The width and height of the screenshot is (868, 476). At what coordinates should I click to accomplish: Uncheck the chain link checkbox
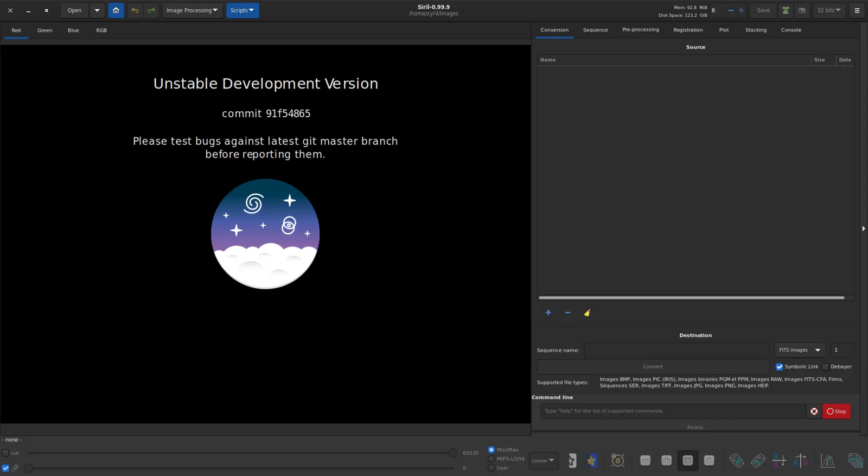click(x=5, y=468)
